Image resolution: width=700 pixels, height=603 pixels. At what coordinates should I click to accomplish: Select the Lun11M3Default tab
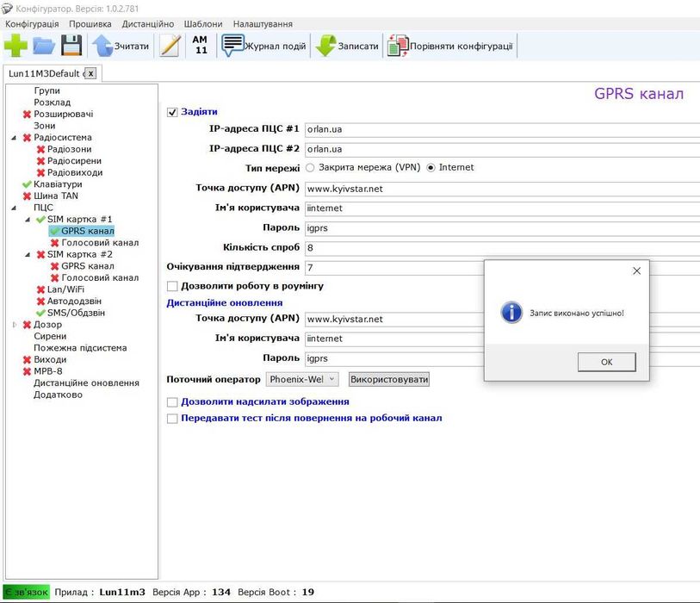(x=45, y=74)
